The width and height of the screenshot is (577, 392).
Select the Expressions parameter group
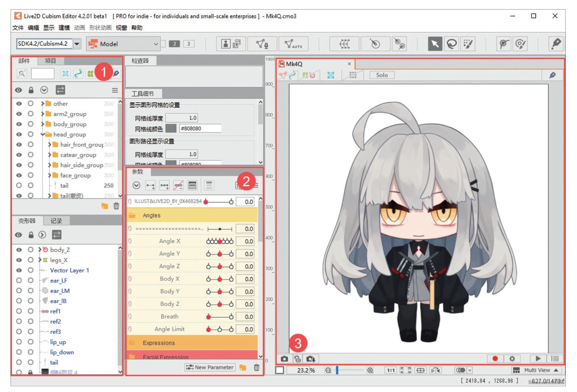pyautogui.click(x=192, y=343)
